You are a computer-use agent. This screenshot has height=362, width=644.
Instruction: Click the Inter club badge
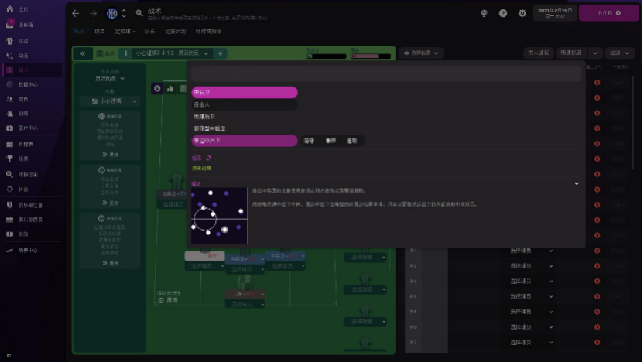point(111,14)
